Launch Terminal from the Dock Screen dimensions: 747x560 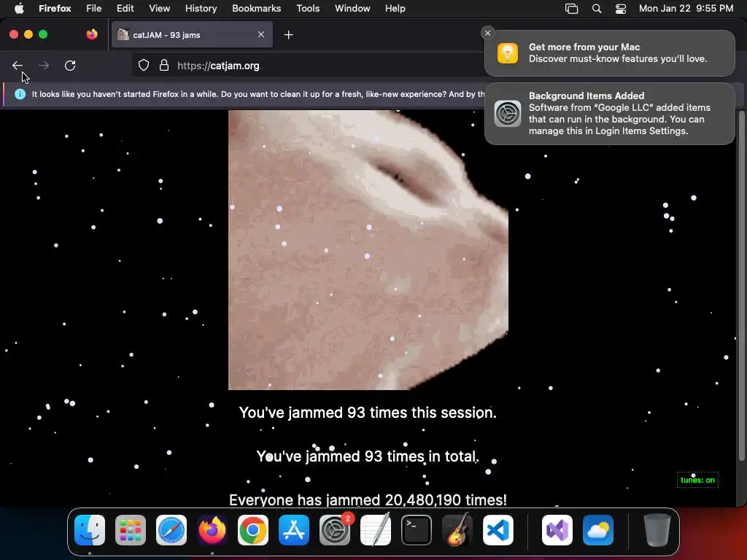coord(417,530)
